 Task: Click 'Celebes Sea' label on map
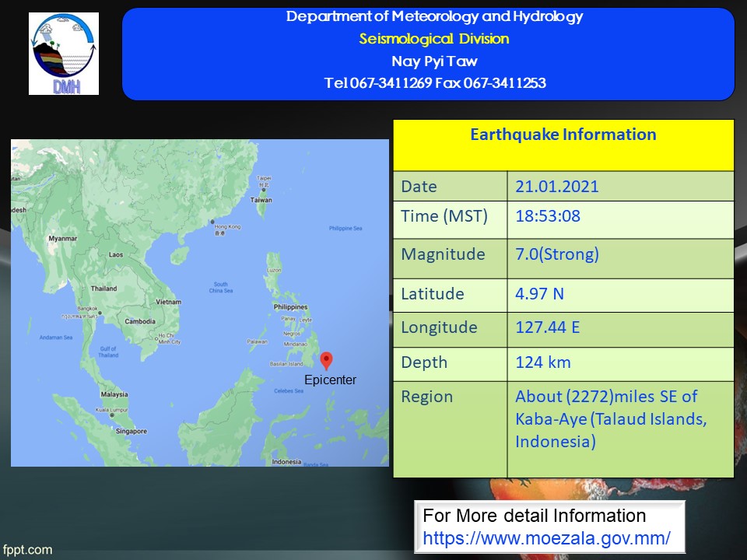pyautogui.click(x=289, y=391)
